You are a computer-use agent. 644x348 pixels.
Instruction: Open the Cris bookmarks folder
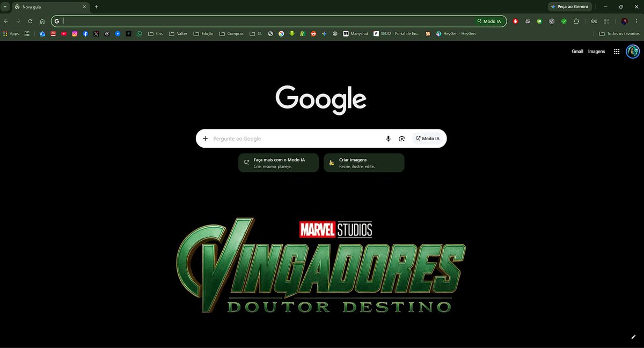click(x=155, y=34)
